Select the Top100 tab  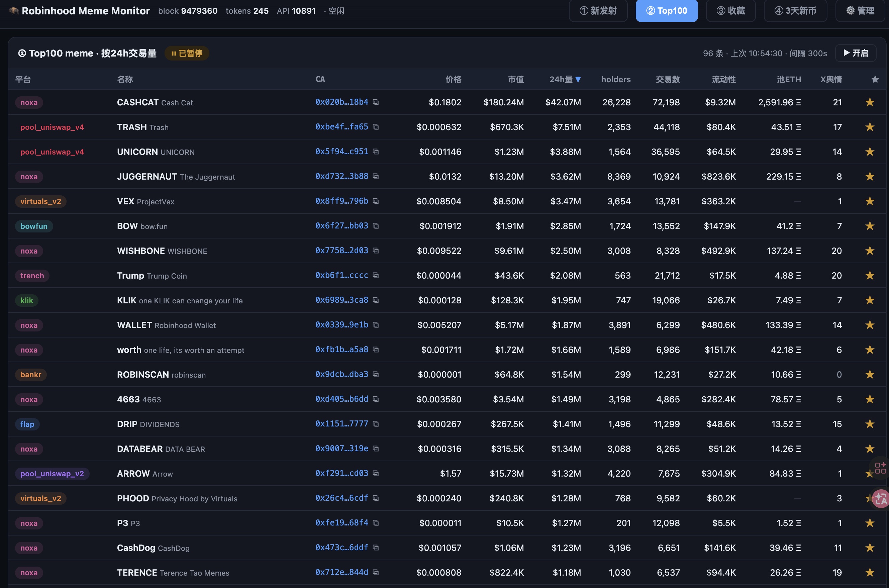click(667, 11)
